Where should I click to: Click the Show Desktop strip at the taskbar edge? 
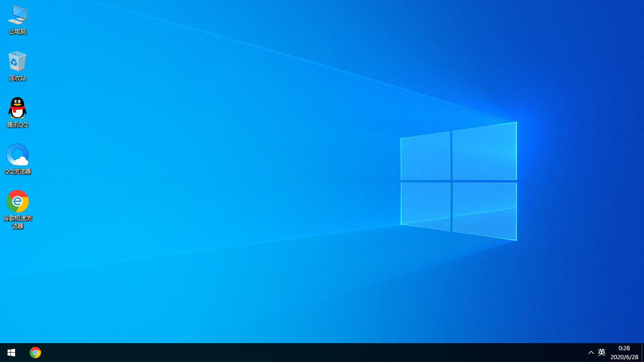point(642,353)
